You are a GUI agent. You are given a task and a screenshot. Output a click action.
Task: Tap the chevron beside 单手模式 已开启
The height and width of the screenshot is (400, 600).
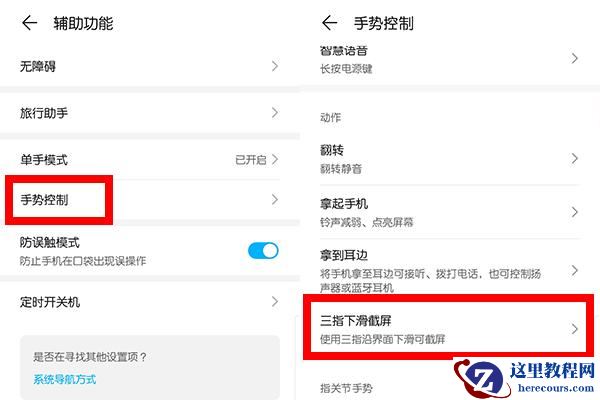(275, 159)
